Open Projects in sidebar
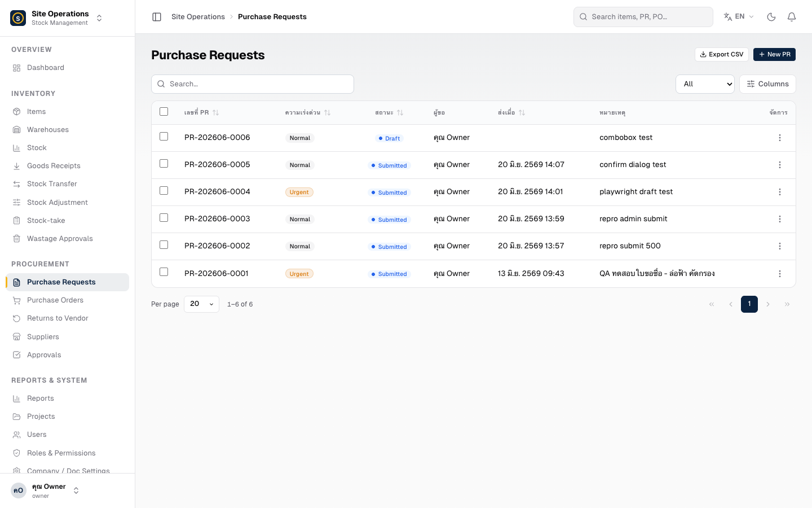The image size is (812, 508). (x=67, y=417)
